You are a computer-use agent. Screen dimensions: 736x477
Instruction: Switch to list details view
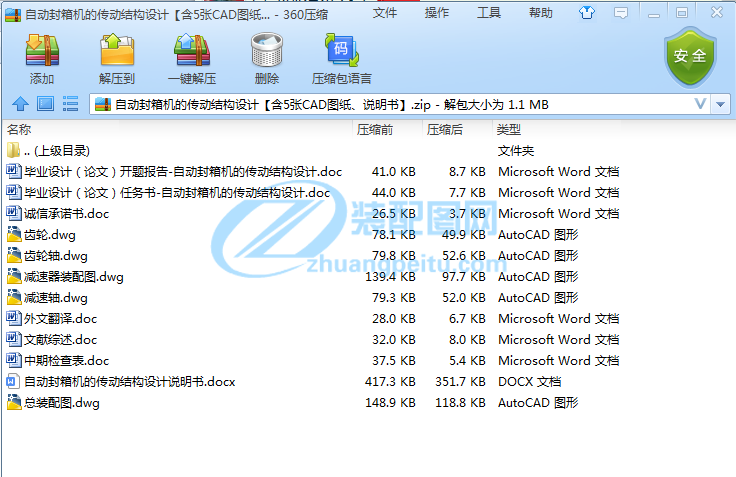[70, 104]
